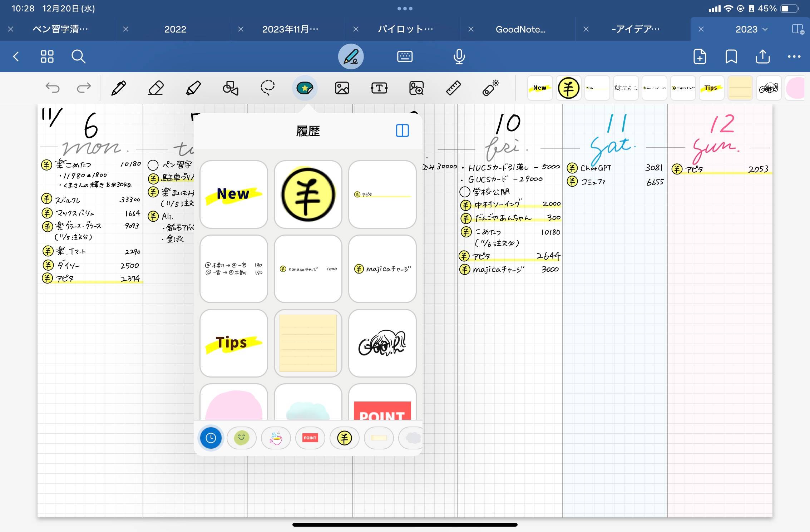810x532 pixels.
Task: Expand the 2023 tab dropdown arrow
Action: click(765, 29)
